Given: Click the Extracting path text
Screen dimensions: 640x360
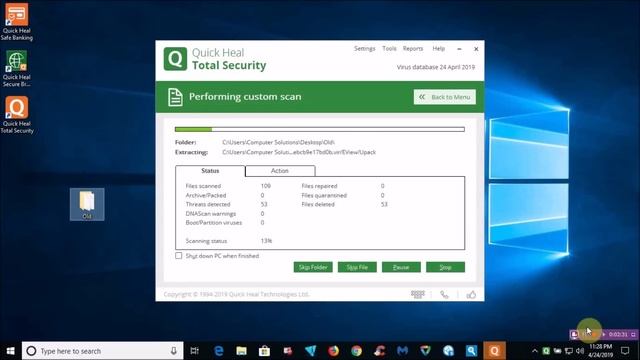Looking at the screenshot, I should coord(299,152).
